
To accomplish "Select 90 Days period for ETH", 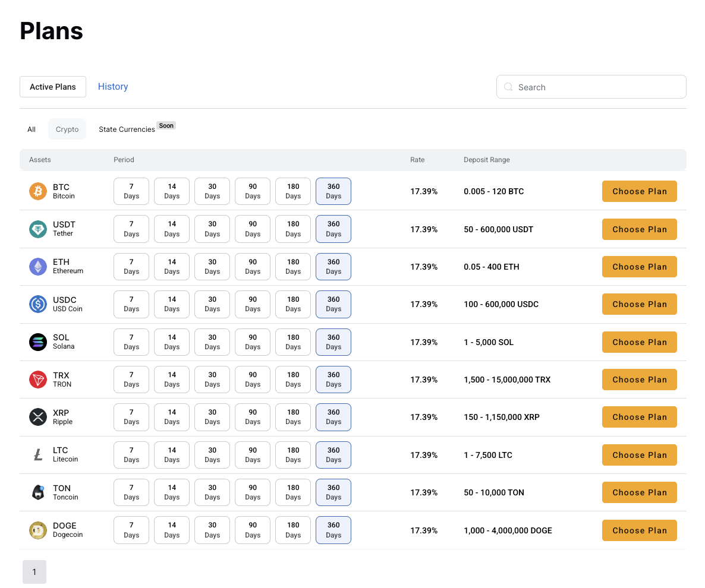I will (253, 267).
